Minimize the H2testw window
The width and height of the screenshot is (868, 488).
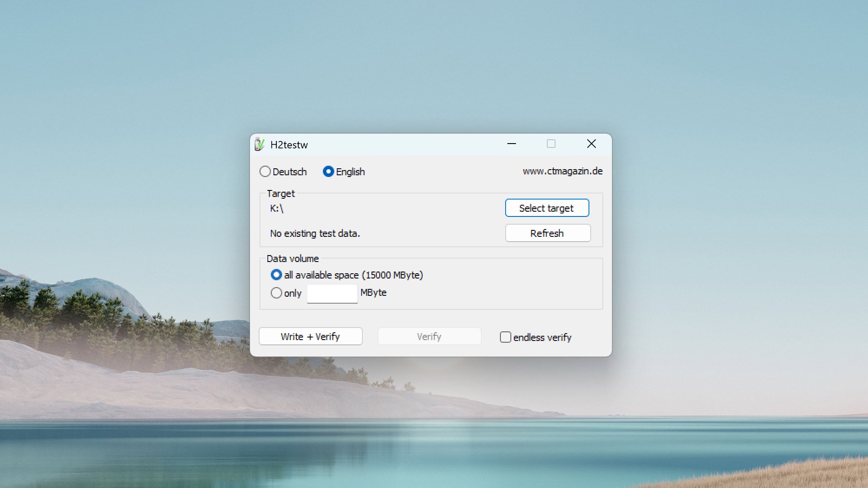click(512, 144)
